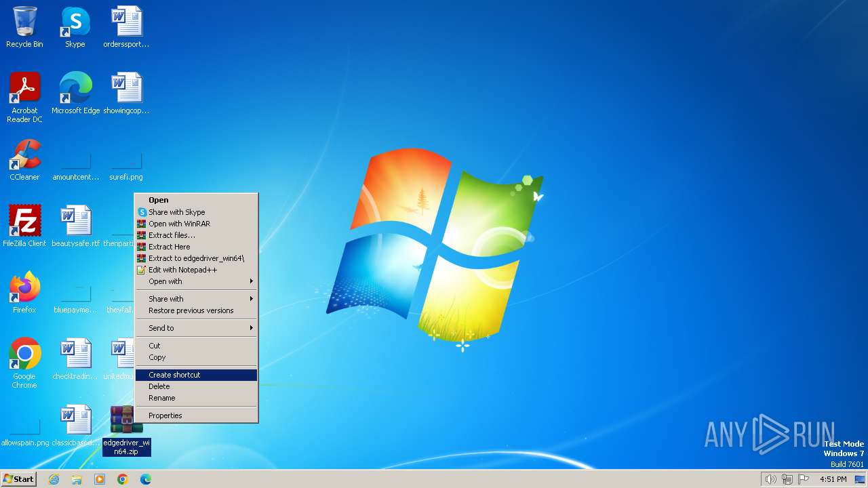Launch Microsoft Edge desktop shortcut
868x488 pixels.
pos(75,94)
